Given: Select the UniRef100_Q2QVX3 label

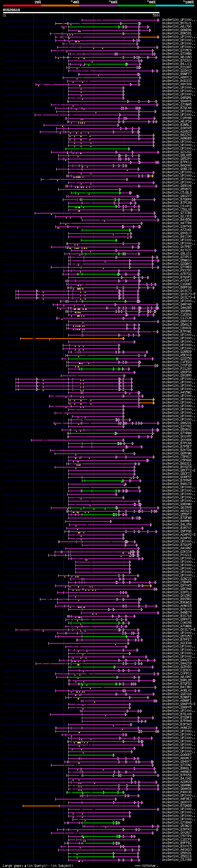Looking at the screenshot, I should coord(177,71).
